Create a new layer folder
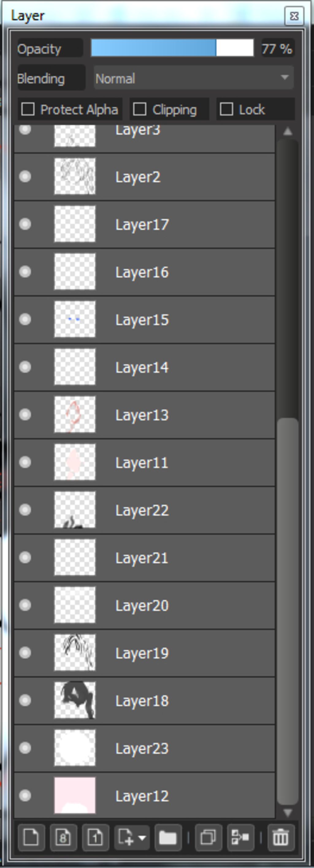The width and height of the screenshot is (314, 868). [168, 838]
